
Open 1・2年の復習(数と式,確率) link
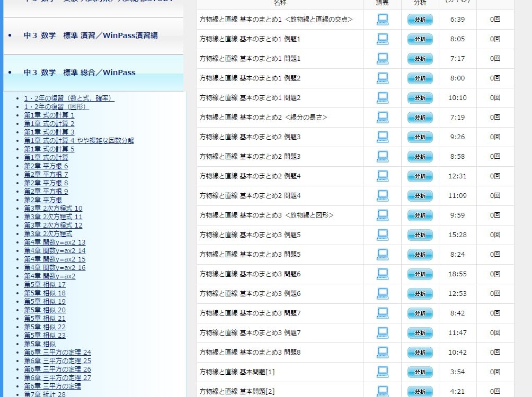tap(69, 98)
